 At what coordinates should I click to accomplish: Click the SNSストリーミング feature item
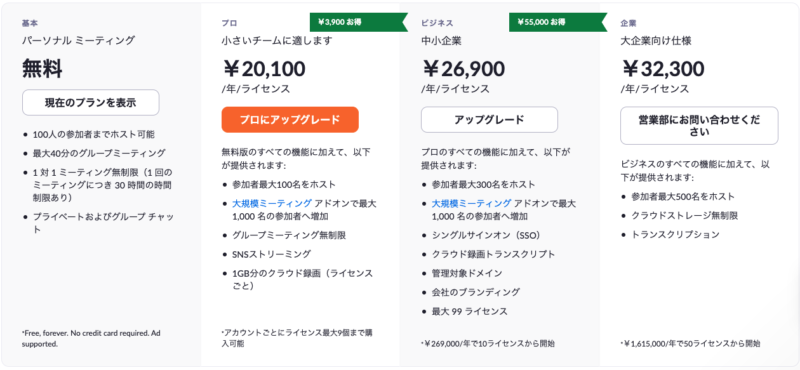[x=271, y=254]
